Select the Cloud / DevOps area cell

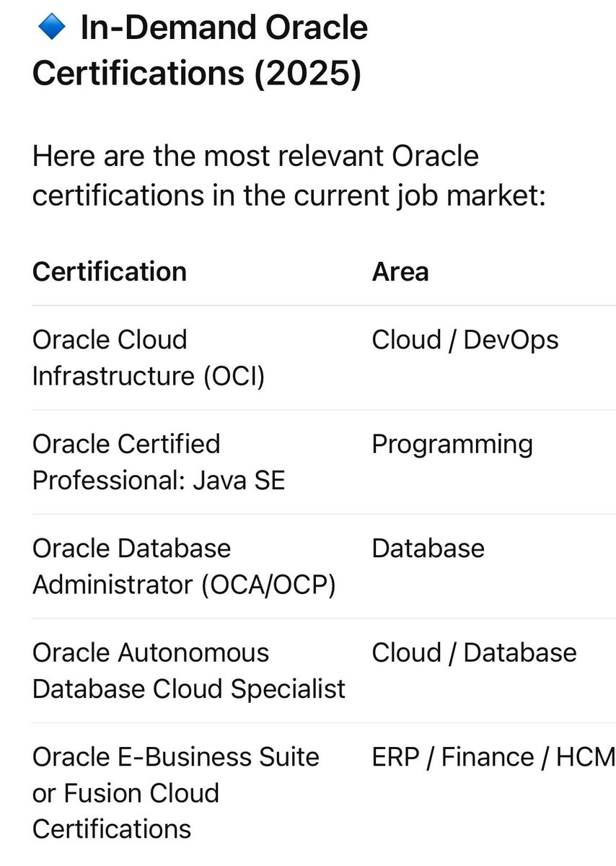coord(465,340)
